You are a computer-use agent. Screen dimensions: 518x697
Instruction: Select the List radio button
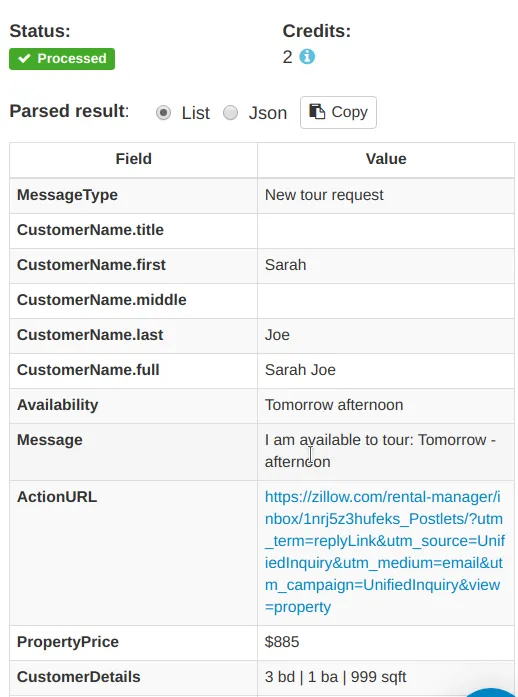163,113
